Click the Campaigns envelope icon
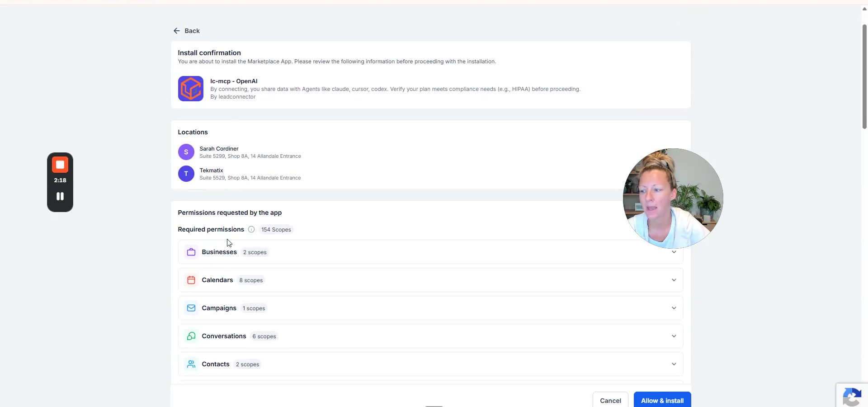The image size is (868, 407). click(191, 308)
